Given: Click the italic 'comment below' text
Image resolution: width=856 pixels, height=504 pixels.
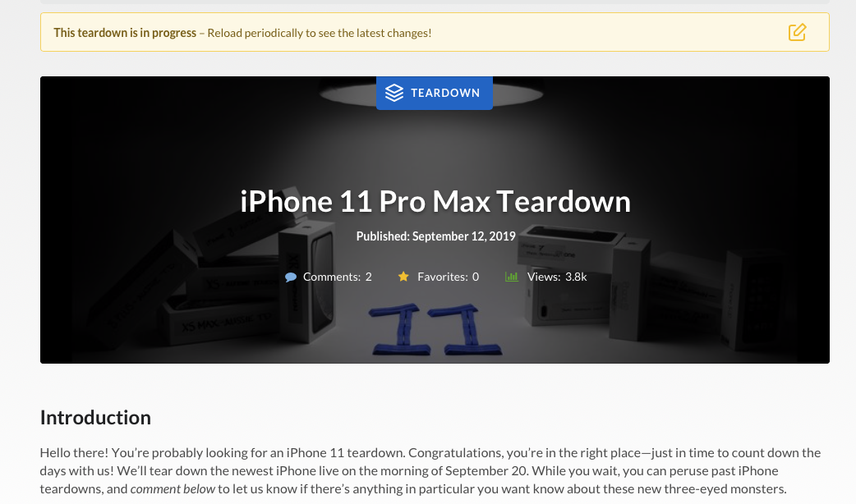Looking at the screenshot, I should click(x=173, y=488).
